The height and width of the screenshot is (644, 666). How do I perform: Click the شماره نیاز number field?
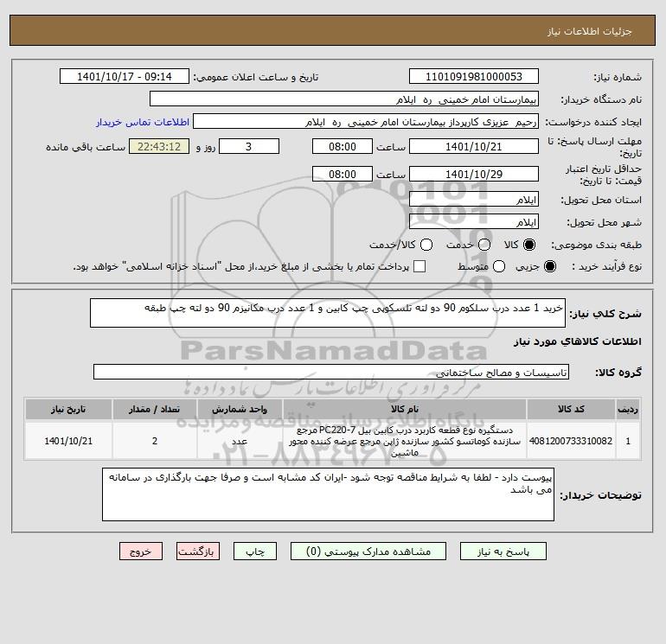tap(474, 76)
